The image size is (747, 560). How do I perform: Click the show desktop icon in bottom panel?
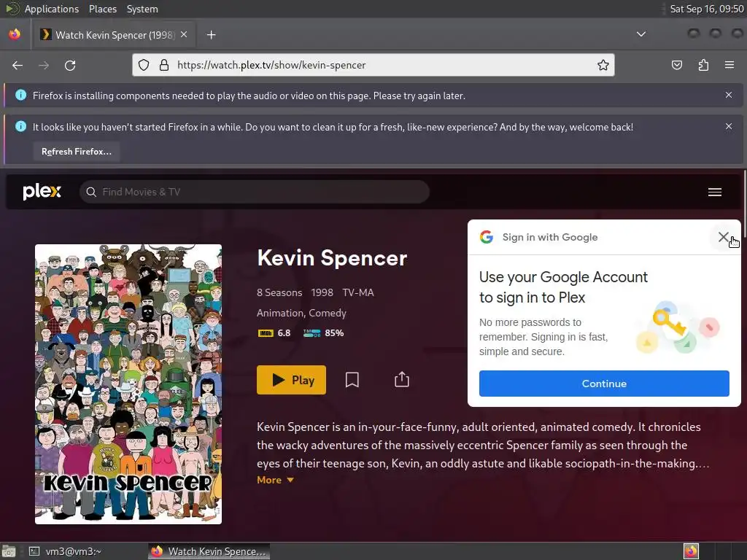pyautogui.click(x=9, y=551)
